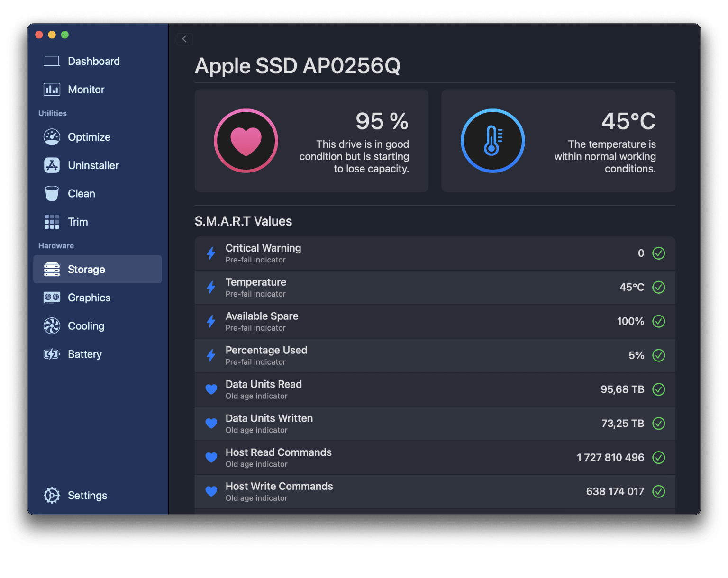728x578 pixels.
Task: Select the Host Read Commands title
Action: (x=279, y=452)
